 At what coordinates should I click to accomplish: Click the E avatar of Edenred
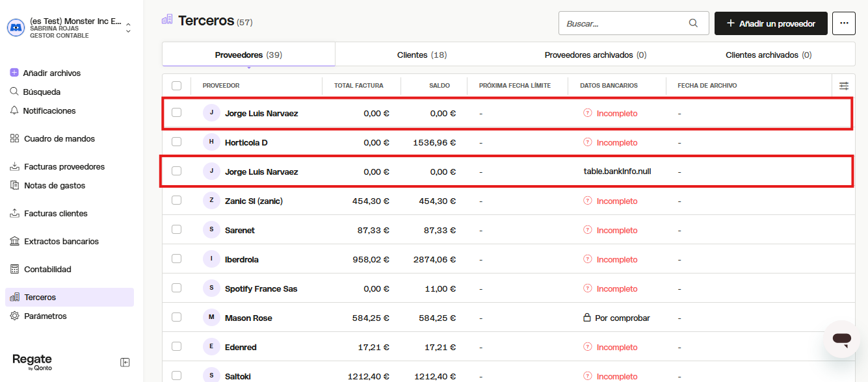pos(211,346)
